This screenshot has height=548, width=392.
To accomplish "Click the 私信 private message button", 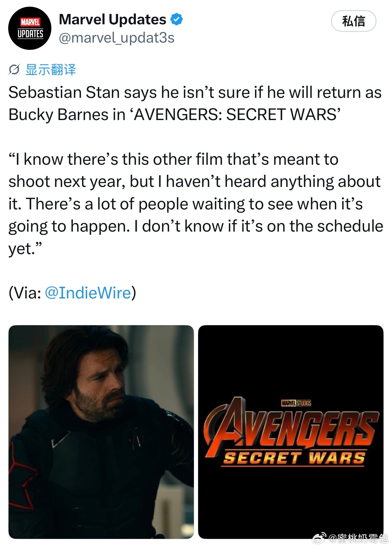I will pyautogui.click(x=353, y=21).
